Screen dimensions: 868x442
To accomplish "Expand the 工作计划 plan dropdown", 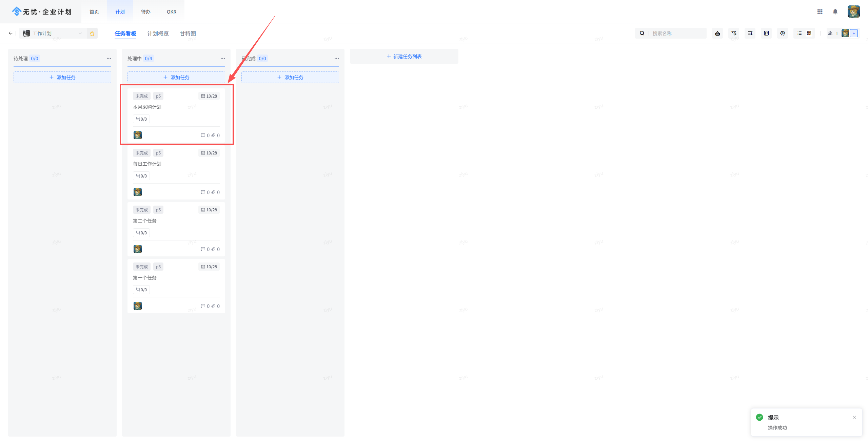I will click(80, 33).
